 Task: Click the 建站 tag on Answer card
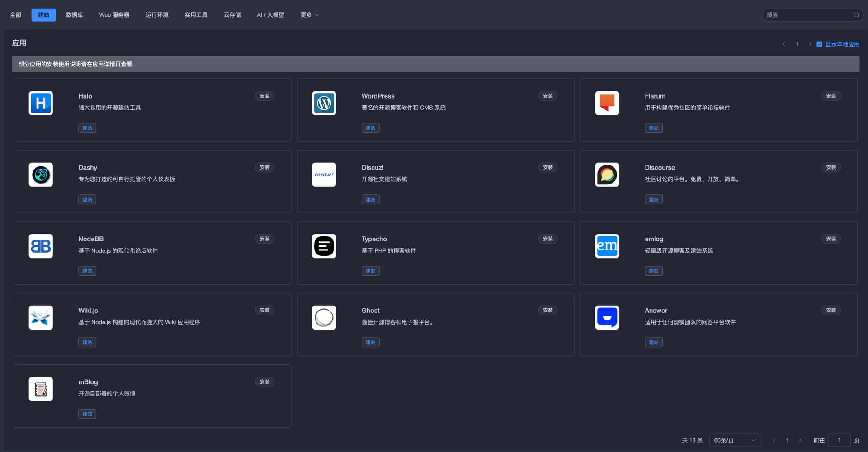[654, 342]
